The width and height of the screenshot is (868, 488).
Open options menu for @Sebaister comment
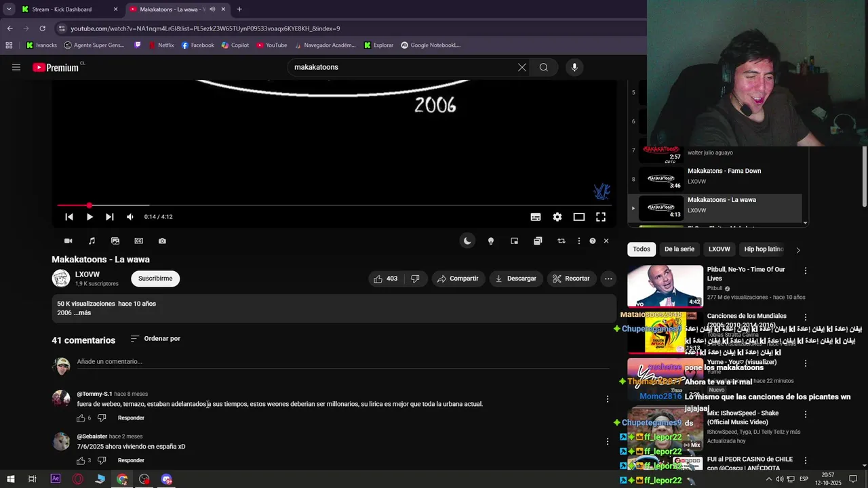pos(608,442)
